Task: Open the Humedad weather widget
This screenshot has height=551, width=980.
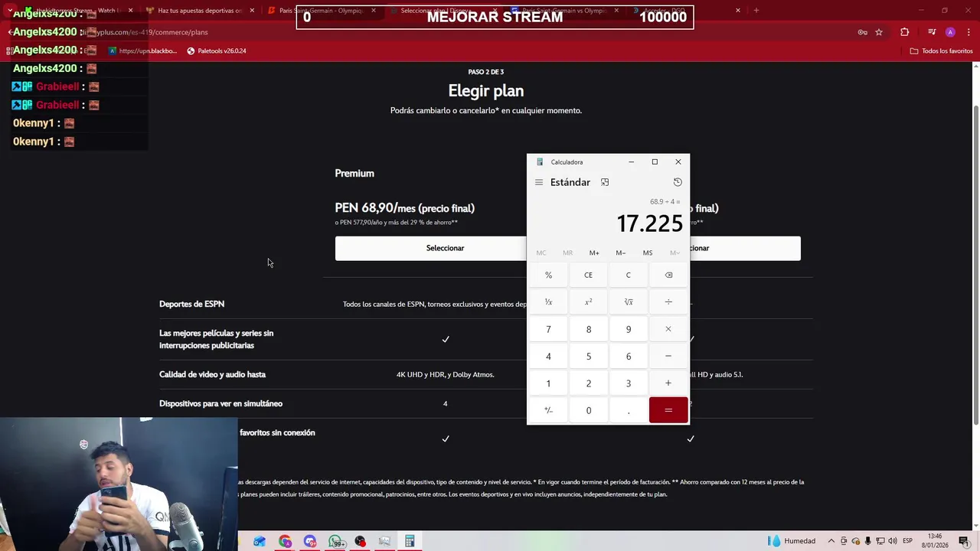Action: (x=792, y=541)
